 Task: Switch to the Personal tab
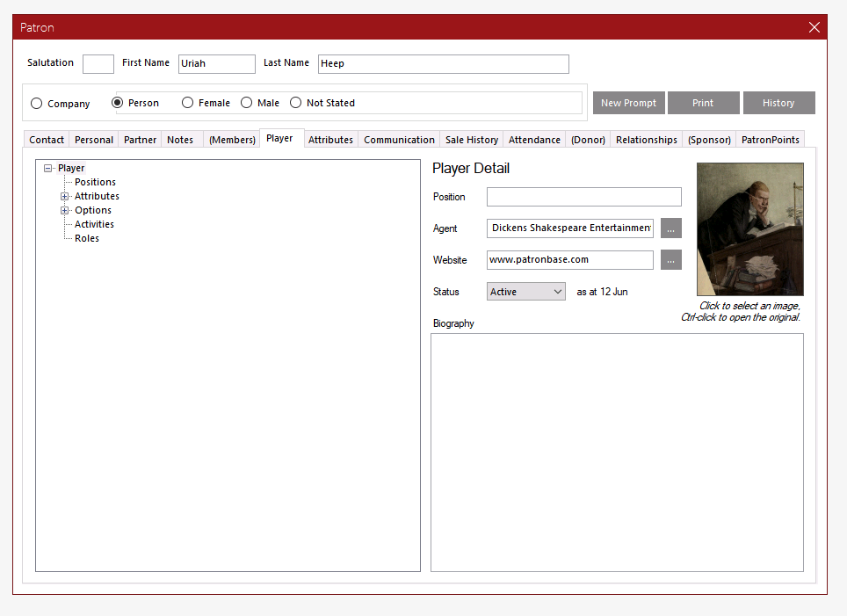pyautogui.click(x=94, y=140)
